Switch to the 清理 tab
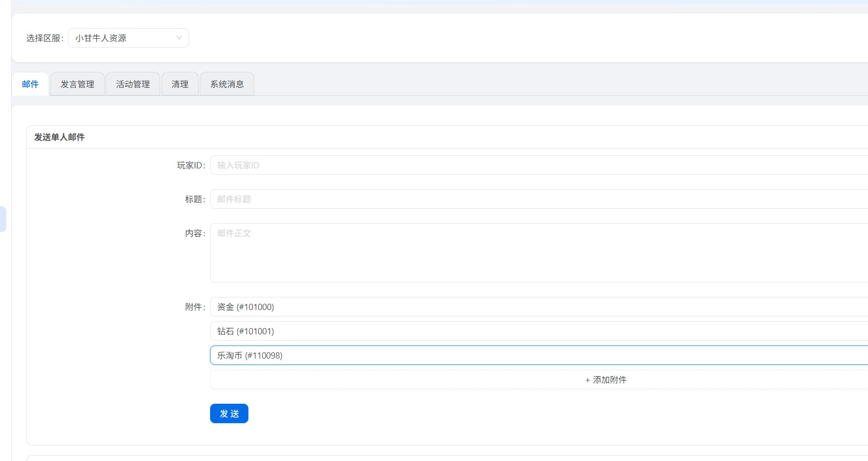868x461 pixels. point(180,84)
